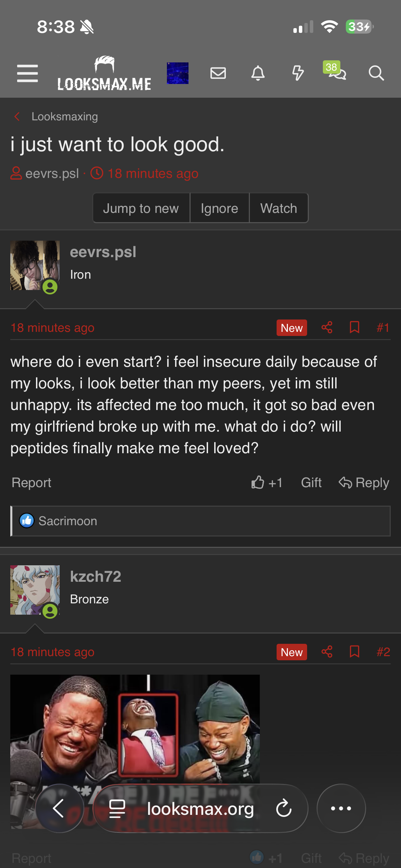Like post #1 with +1 thumbs up

point(267,483)
